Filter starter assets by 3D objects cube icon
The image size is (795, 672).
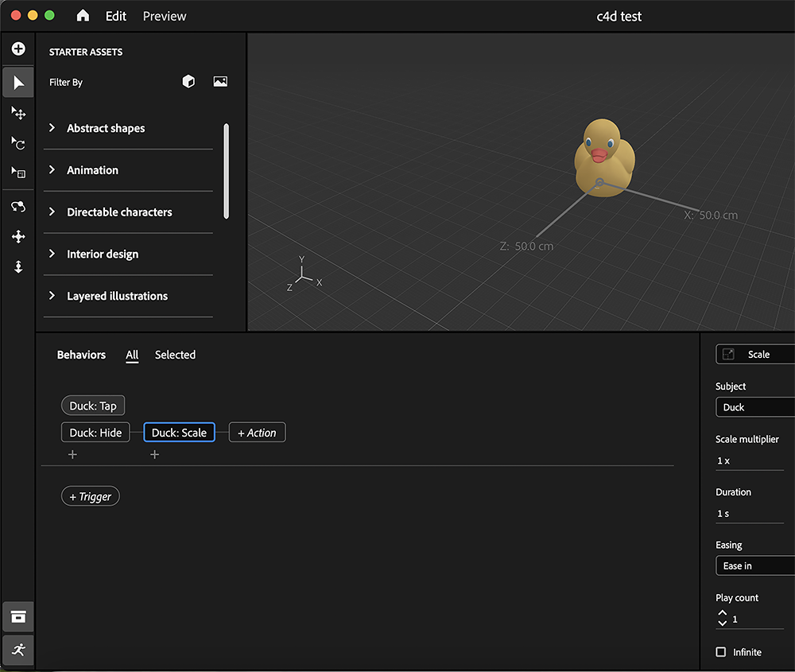tap(188, 81)
